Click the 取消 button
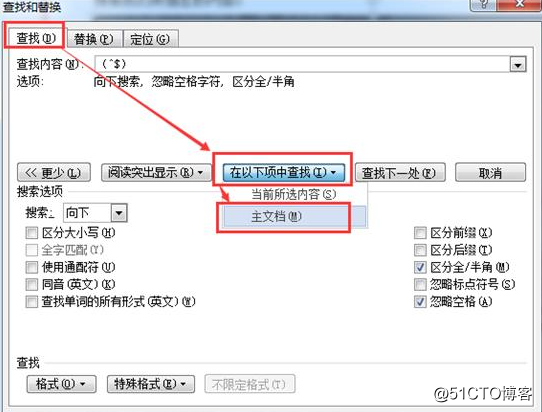 pos(490,172)
